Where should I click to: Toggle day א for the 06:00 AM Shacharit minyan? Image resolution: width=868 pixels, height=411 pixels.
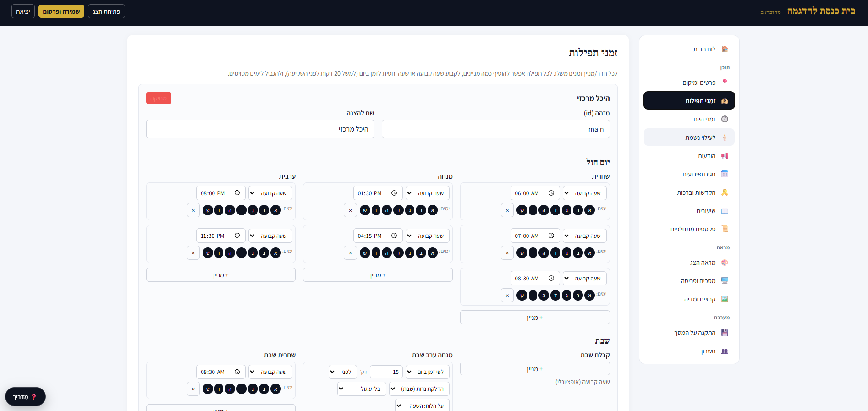point(589,210)
